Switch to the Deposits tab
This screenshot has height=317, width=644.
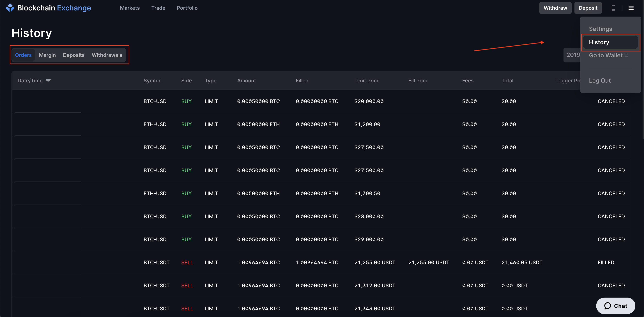pos(73,55)
